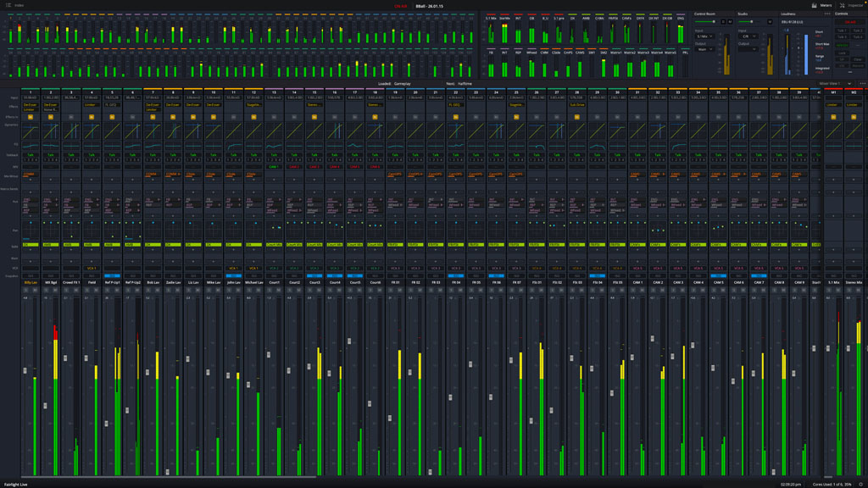Toggle Effects In on channel 5
868x488 pixels.
point(112,117)
